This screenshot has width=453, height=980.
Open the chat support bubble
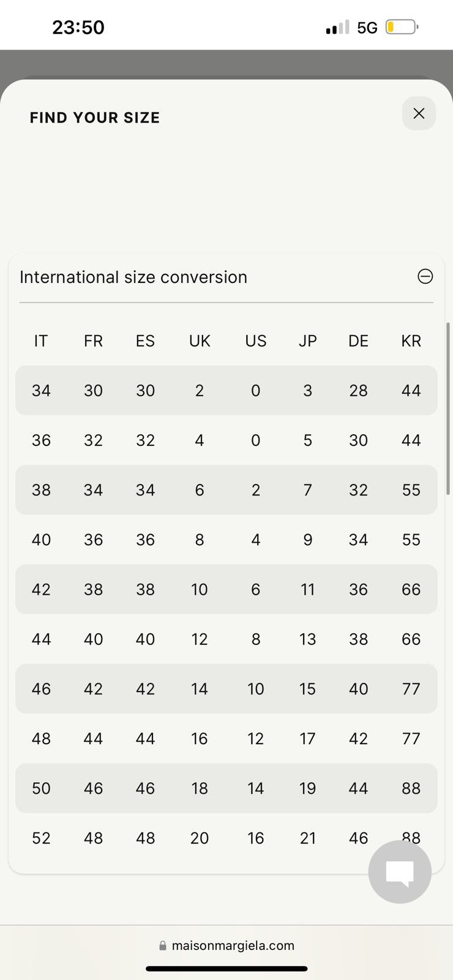click(x=400, y=872)
